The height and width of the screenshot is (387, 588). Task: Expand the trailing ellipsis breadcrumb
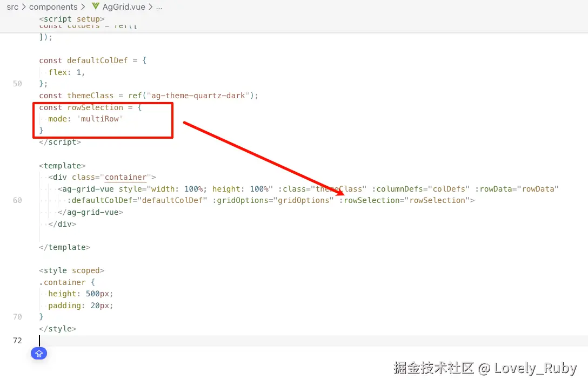tap(159, 6)
